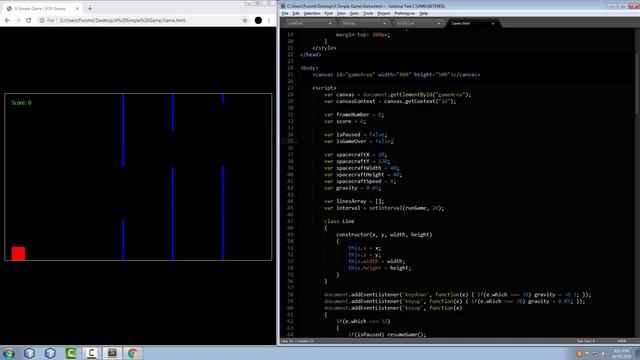This screenshot has height=360, width=640.
Task: Click the var spacecraftSpeed line
Action: (360, 181)
